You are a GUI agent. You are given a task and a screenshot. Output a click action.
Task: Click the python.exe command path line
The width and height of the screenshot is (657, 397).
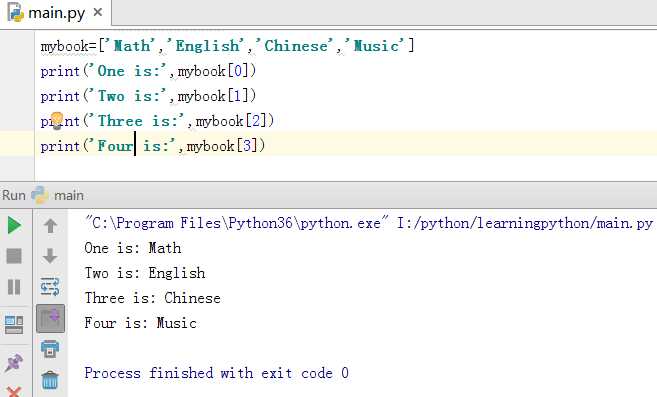click(368, 223)
